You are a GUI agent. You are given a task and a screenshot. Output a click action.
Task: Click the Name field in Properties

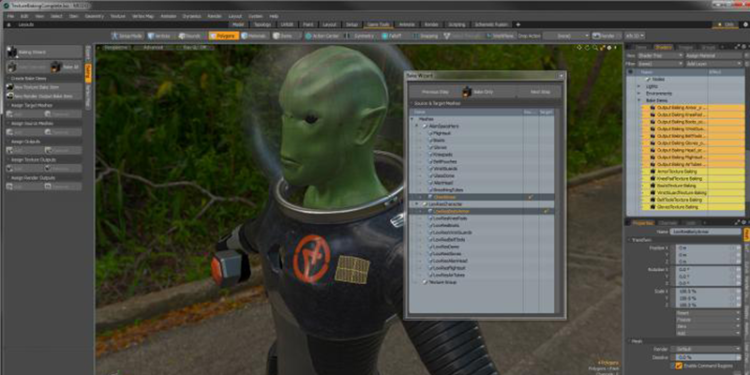705,232
